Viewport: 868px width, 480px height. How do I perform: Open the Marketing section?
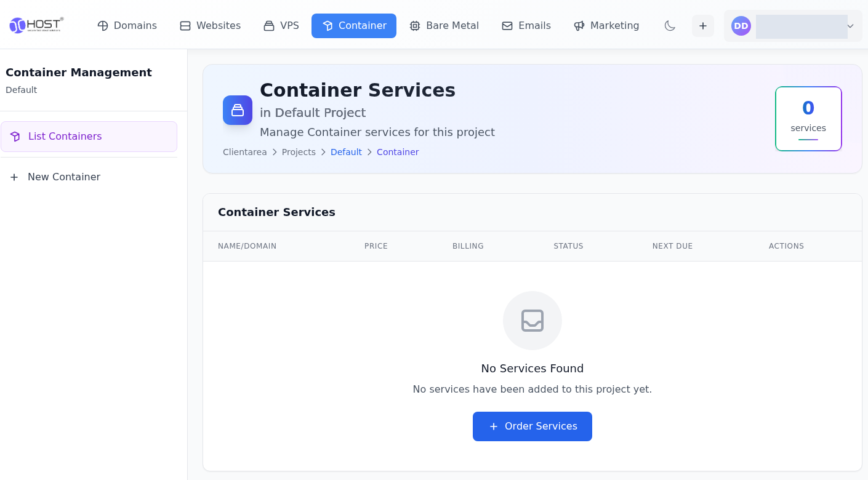(x=606, y=26)
